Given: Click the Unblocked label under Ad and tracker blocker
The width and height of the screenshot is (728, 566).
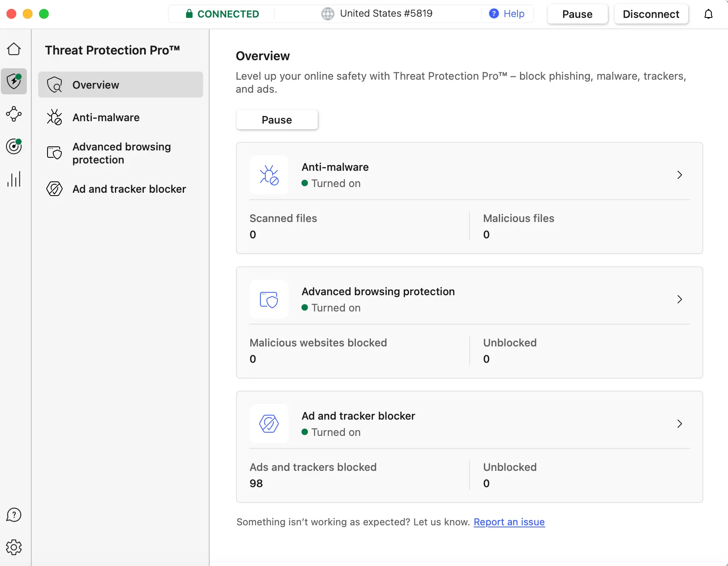Looking at the screenshot, I should tap(510, 467).
